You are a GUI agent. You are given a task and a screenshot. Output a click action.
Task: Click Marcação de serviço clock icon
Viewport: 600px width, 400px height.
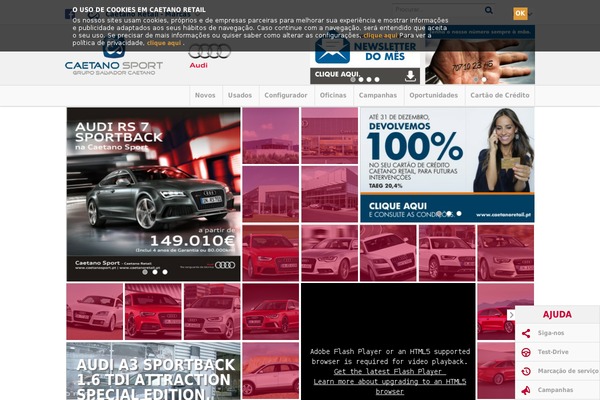click(x=526, y=371)
